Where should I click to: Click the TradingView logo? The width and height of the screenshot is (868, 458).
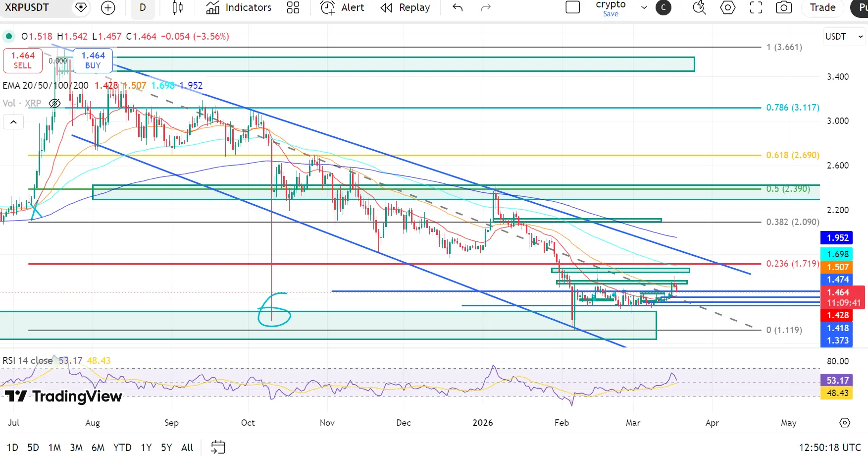(x=63, y=396)
